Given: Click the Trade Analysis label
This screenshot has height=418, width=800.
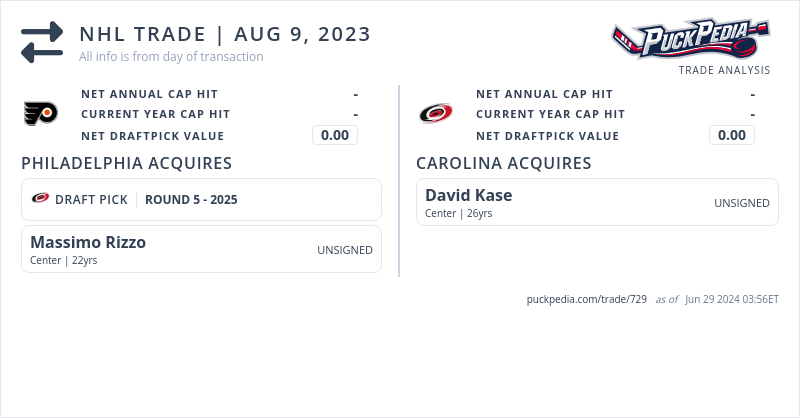Looking at the screenshot, I should coord(724,70).
